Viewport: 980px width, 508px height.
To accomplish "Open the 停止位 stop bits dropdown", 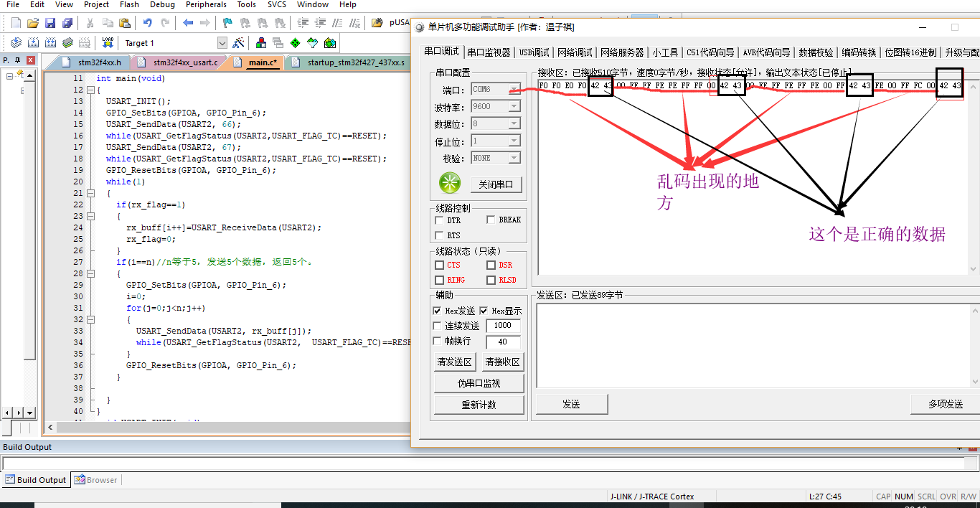I will [514, 141].
